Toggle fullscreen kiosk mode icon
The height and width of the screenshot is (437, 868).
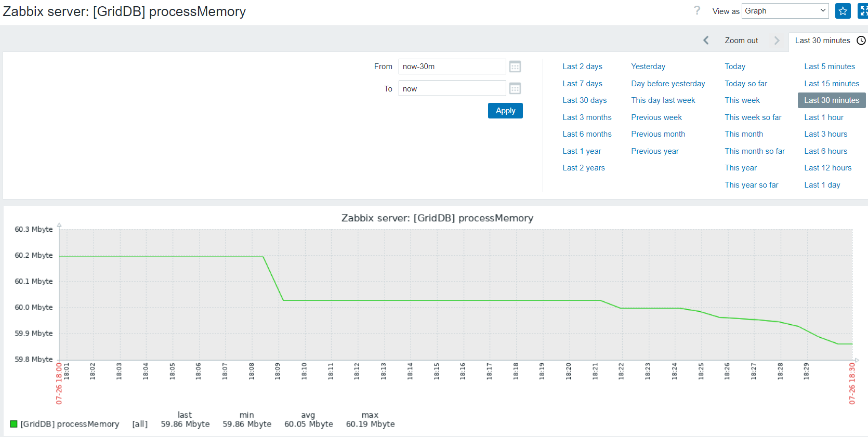pos(863,11)
